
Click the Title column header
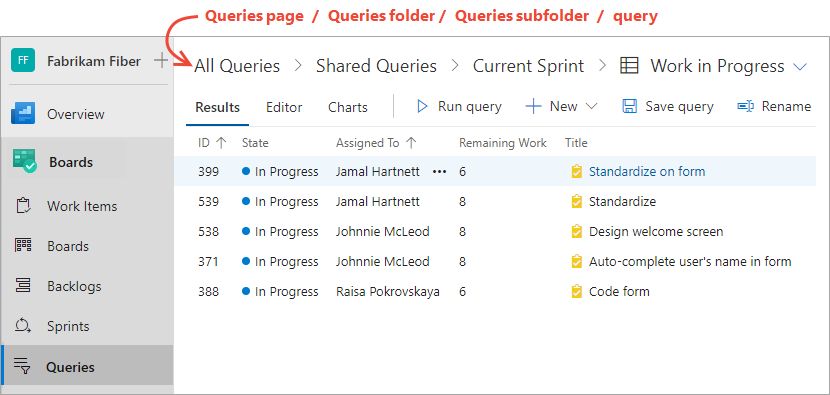pos(576,143)
